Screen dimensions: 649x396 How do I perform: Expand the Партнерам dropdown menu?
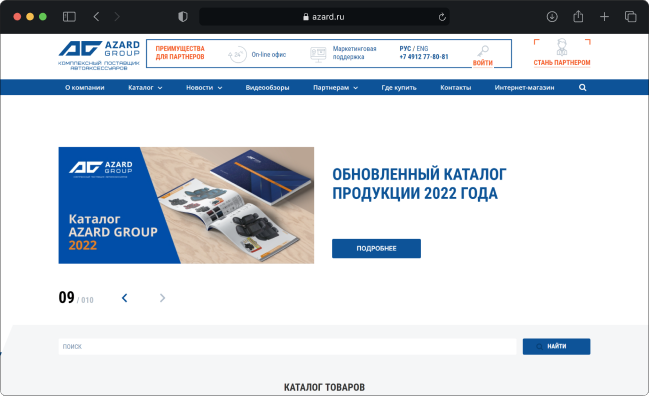tap(335, 88)
